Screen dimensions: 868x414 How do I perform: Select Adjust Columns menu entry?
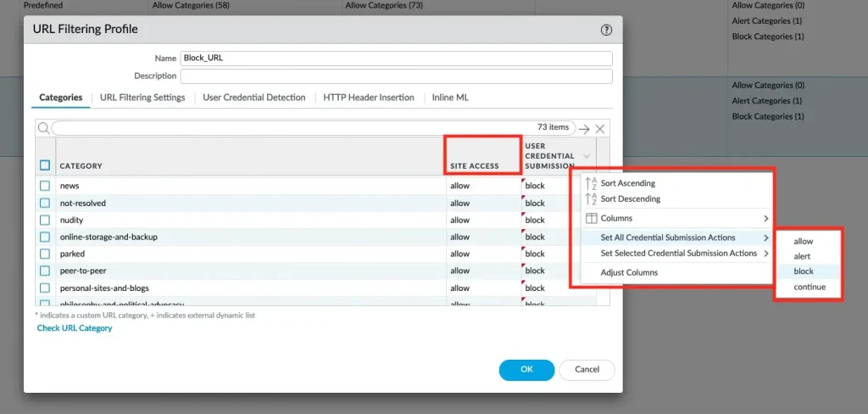pos(629,272)
